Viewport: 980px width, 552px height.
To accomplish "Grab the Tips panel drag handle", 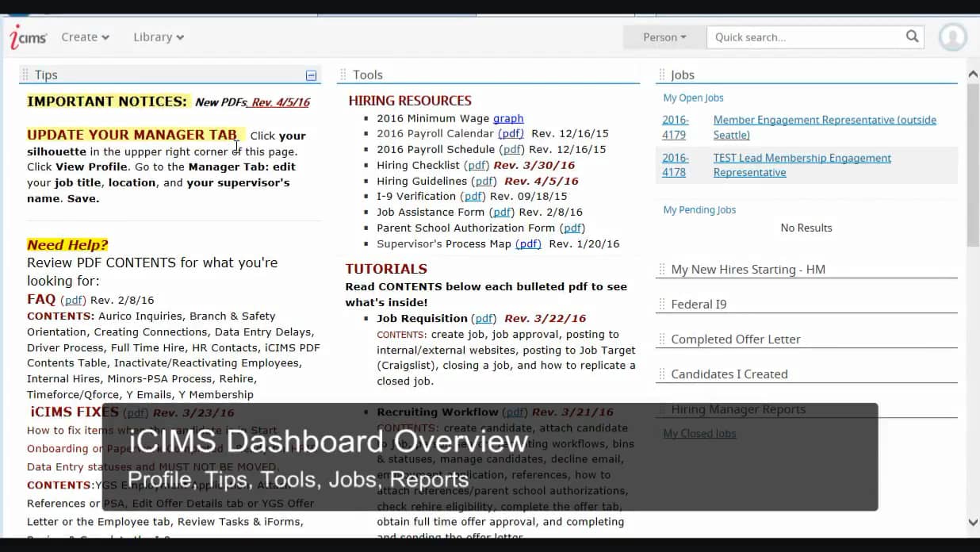I will (25, 75).
